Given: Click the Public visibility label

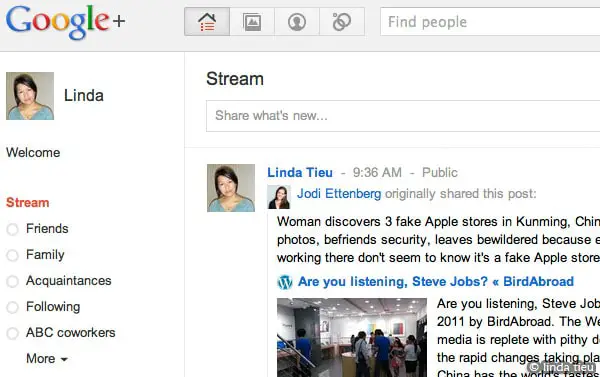Looking at the screenshot, I should click(x=440, y=173).
